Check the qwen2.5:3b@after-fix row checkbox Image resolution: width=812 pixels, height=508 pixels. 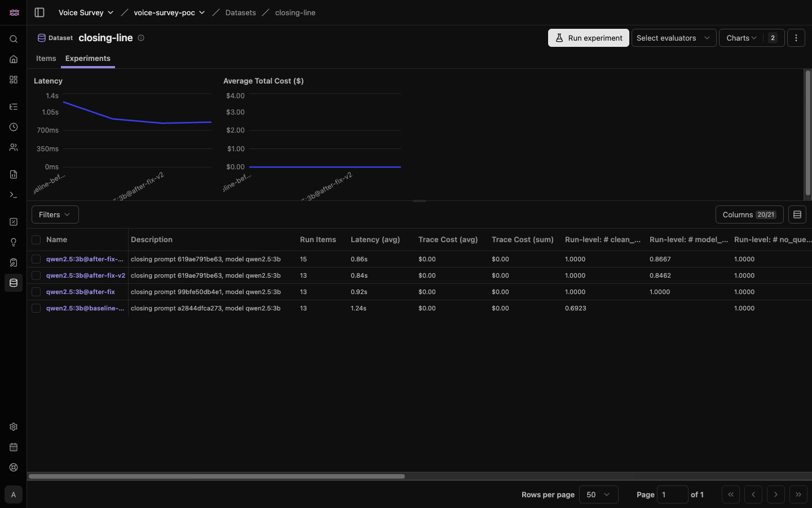click(36, 292)
